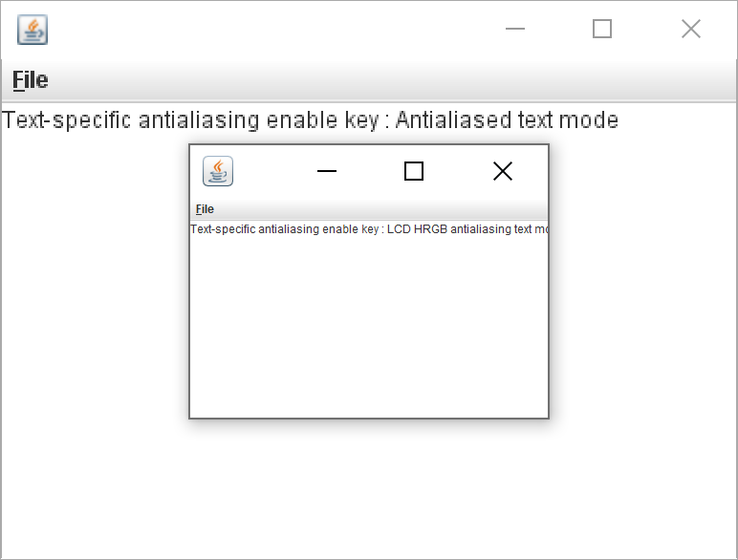
Task: Minimize the large outer window
Action: (x=515, y=29)
